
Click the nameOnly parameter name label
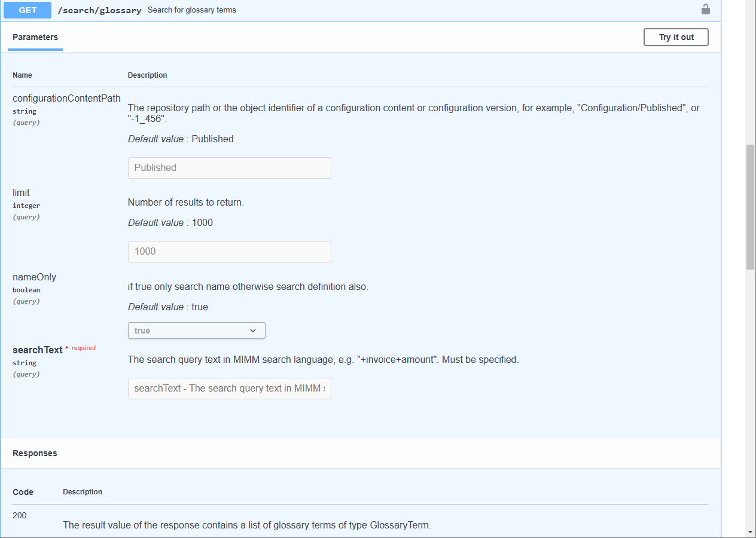[34, 277]
